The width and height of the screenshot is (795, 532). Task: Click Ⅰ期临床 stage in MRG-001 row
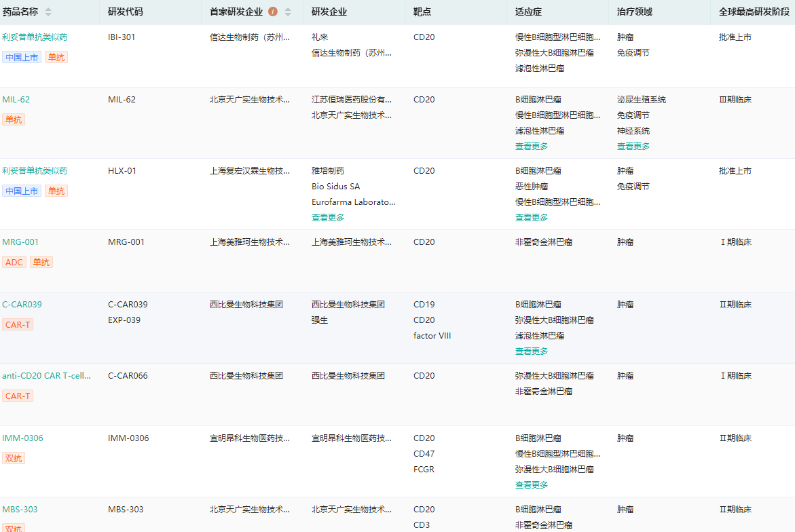coord(735,242)
